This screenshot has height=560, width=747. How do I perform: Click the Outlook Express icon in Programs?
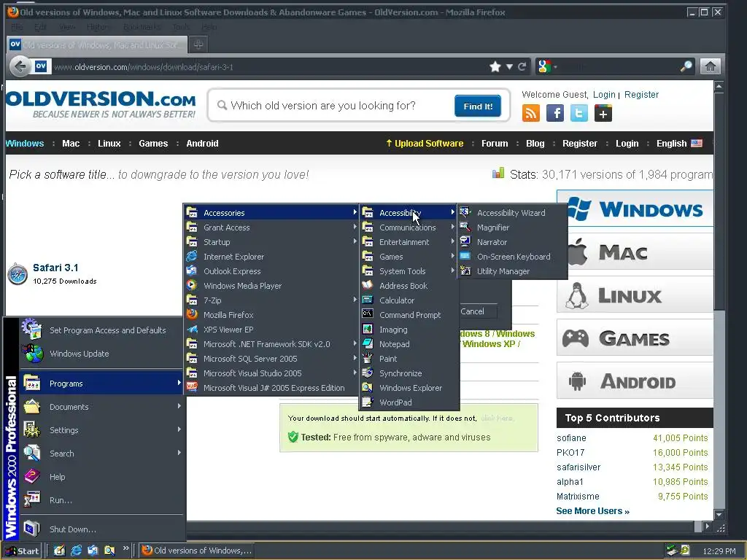(x=192, y=271)
